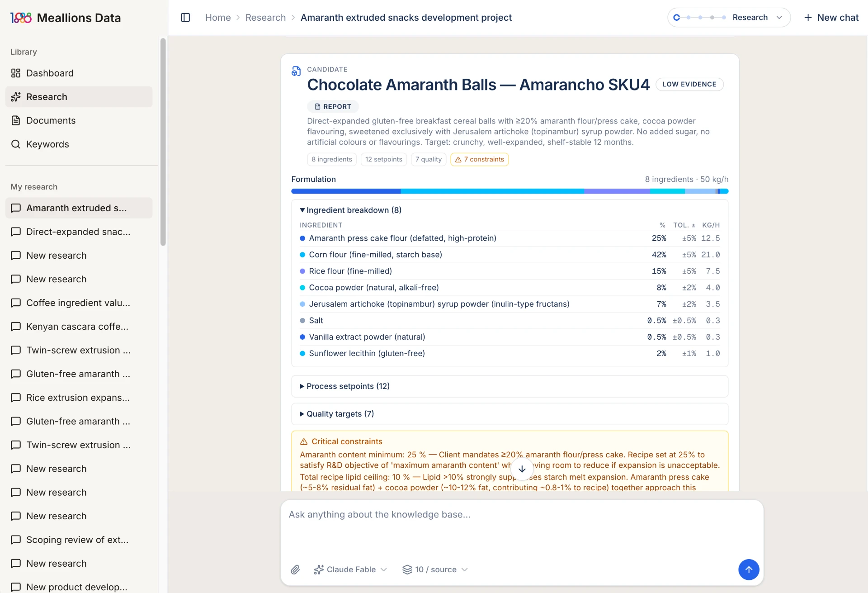This screenshot has width=868, height=593.
Task: Open New product develop... chat
Action: click(79, 587)
